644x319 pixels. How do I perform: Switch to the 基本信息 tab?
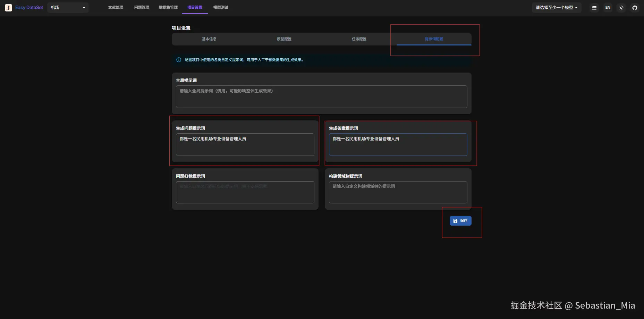point(209,39)
